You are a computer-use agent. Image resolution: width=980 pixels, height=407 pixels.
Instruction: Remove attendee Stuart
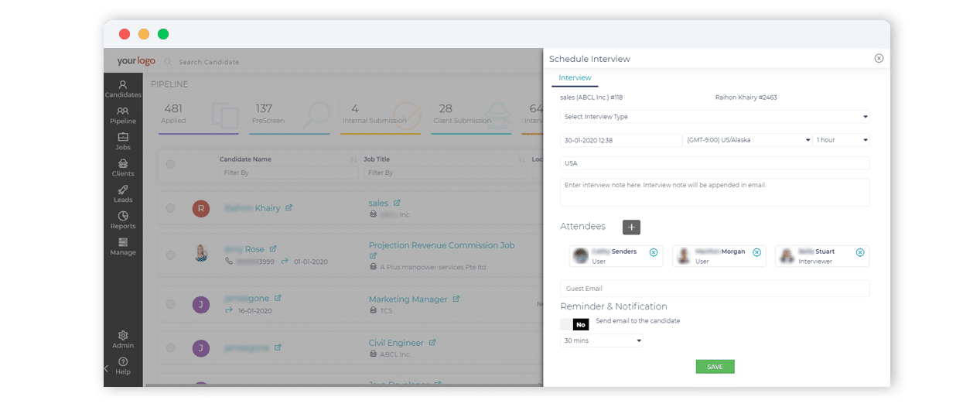[x=860, y=252]
